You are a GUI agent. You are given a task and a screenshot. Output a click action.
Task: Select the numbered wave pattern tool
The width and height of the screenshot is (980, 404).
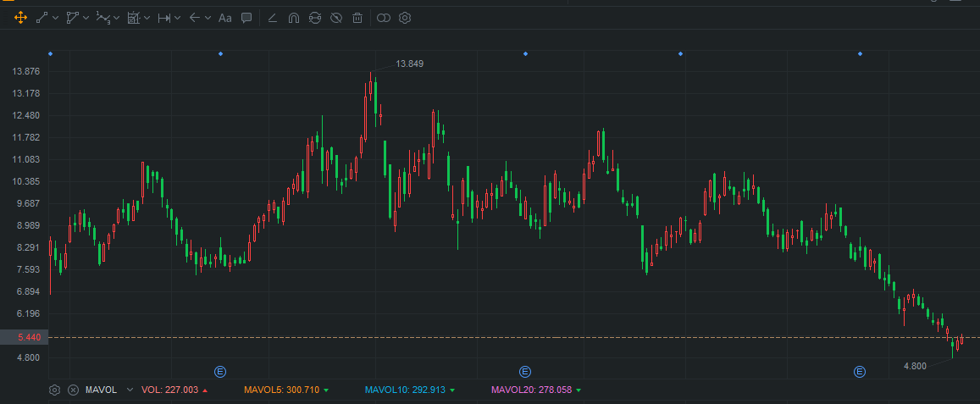click(x=103, y=18)
